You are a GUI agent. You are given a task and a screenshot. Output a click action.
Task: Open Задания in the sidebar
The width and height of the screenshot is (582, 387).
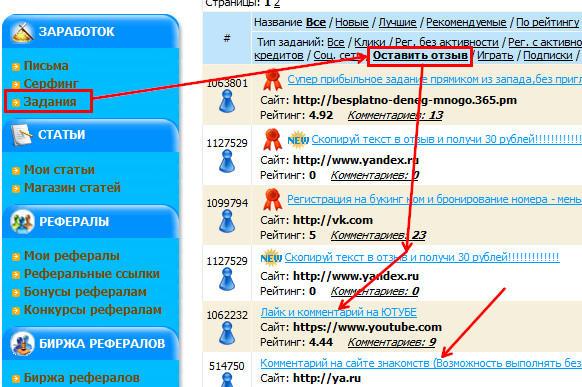coord(50,101)
